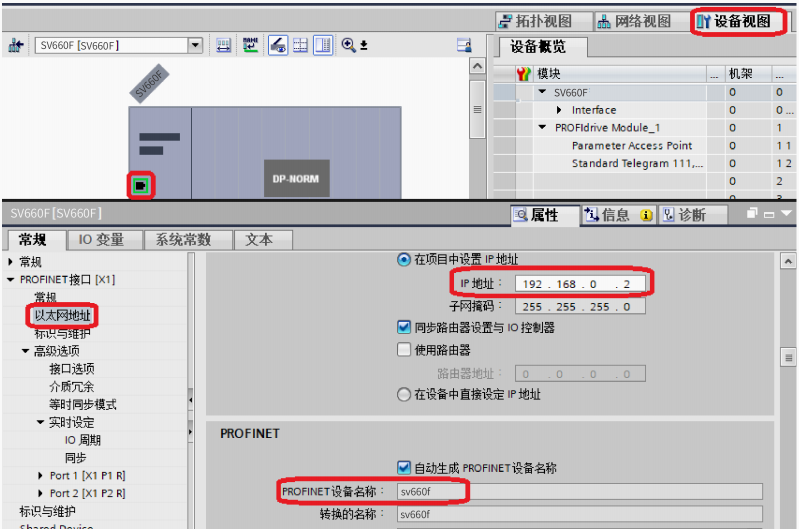Switch to the 网络视图 tab
799x529 pixels.
642,21
